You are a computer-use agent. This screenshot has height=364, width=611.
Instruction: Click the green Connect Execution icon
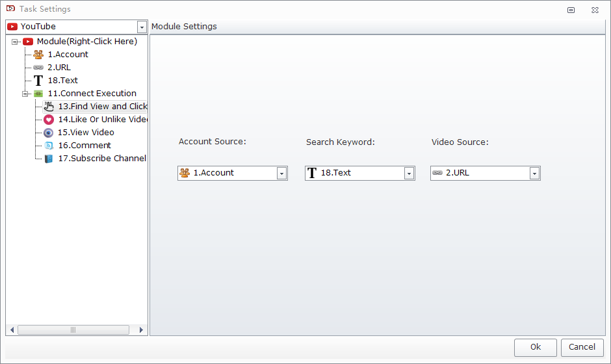pos(38,94)
